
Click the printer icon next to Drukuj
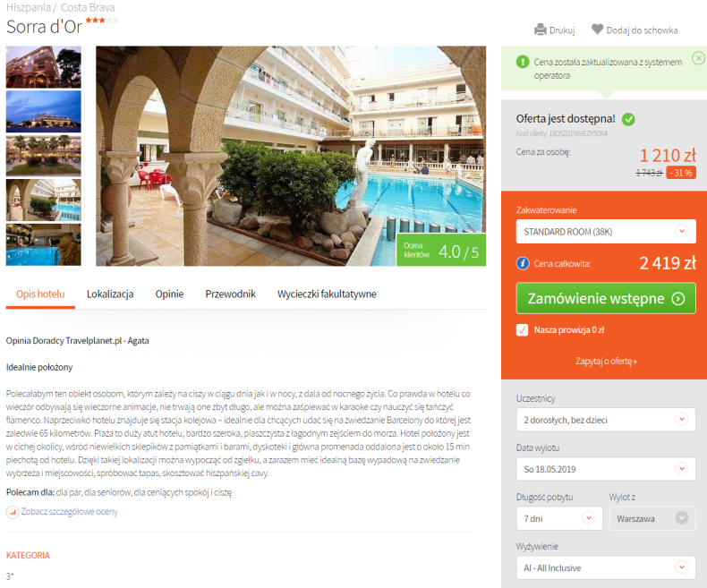pos(541,30)
